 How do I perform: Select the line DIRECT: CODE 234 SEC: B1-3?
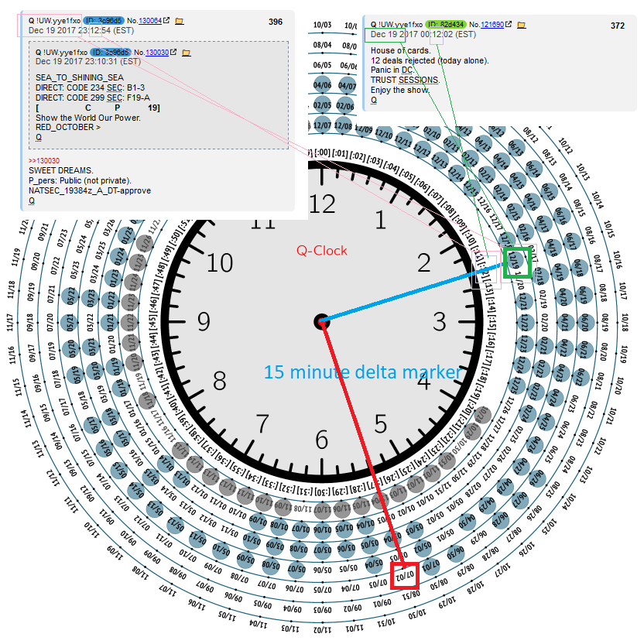90,87
